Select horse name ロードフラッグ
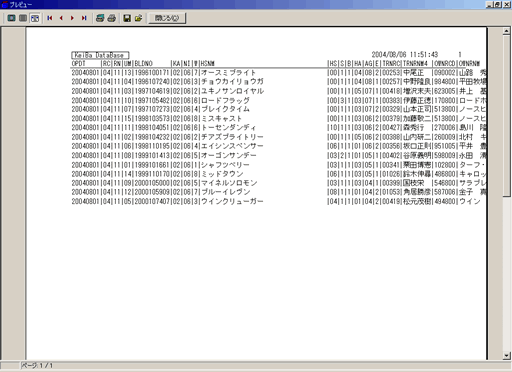 (x=225, y=100)
